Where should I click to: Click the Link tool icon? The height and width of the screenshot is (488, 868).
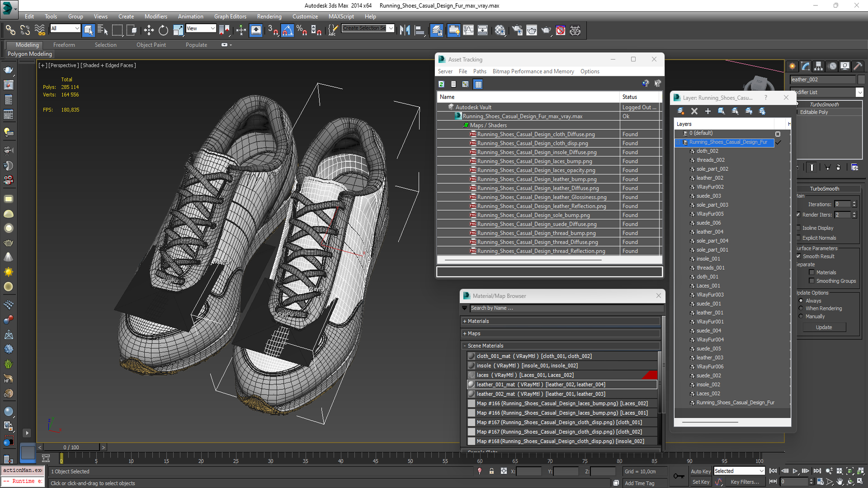(10, 30)
